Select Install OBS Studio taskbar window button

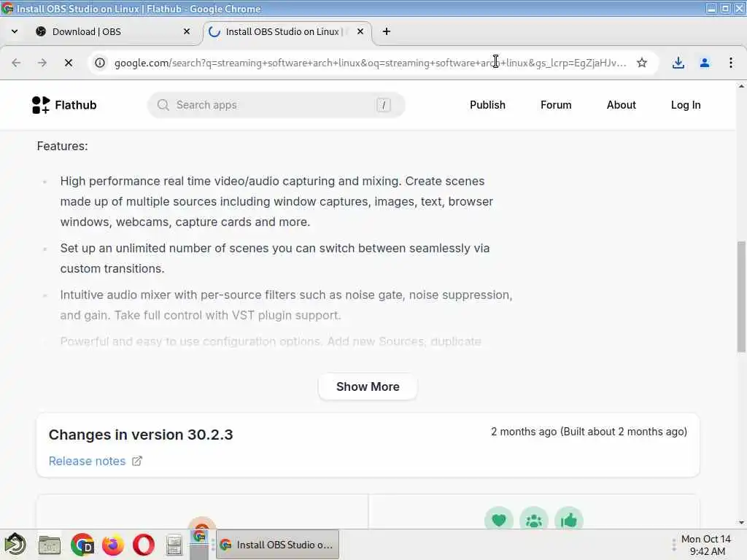[278, 544]
